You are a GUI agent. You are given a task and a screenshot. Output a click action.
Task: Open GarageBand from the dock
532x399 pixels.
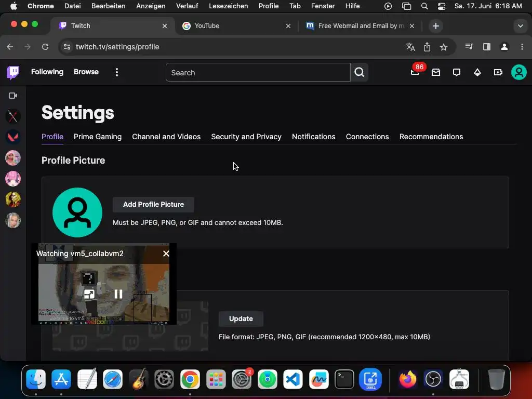tap(138, 379)
